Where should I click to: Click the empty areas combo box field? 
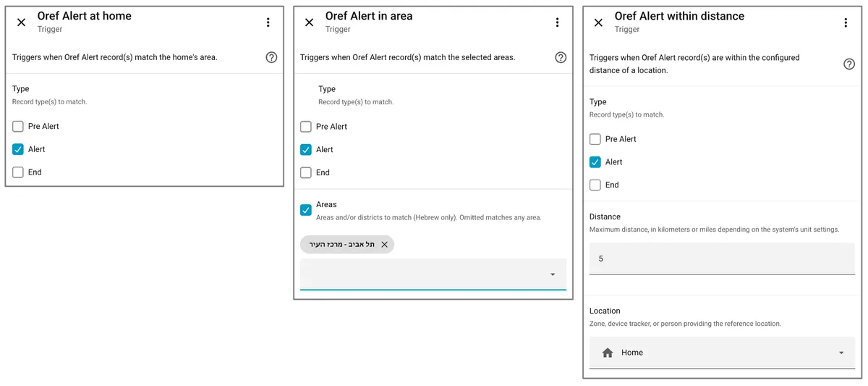point(433,274)
